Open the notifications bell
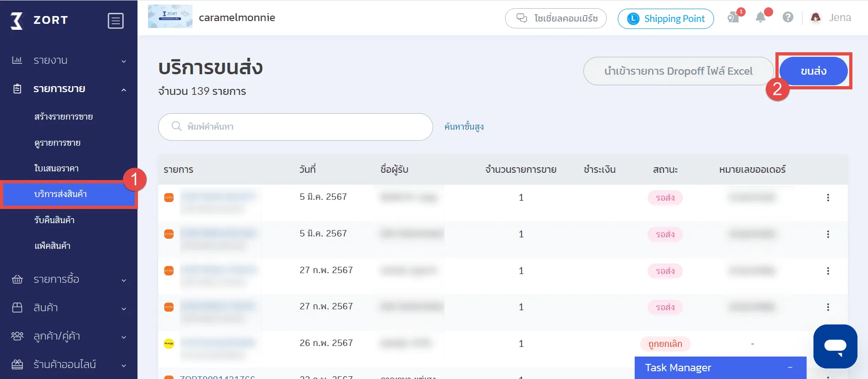 [x=761, y=17]
